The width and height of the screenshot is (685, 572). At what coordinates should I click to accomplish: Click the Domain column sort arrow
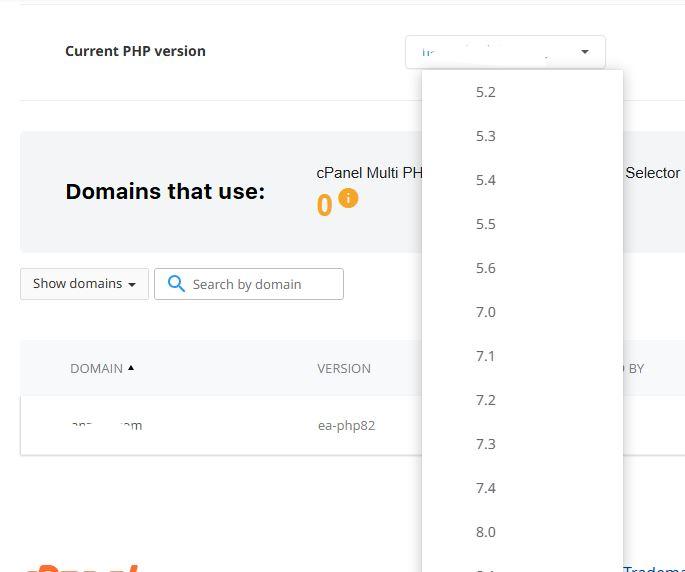(131, 368)
